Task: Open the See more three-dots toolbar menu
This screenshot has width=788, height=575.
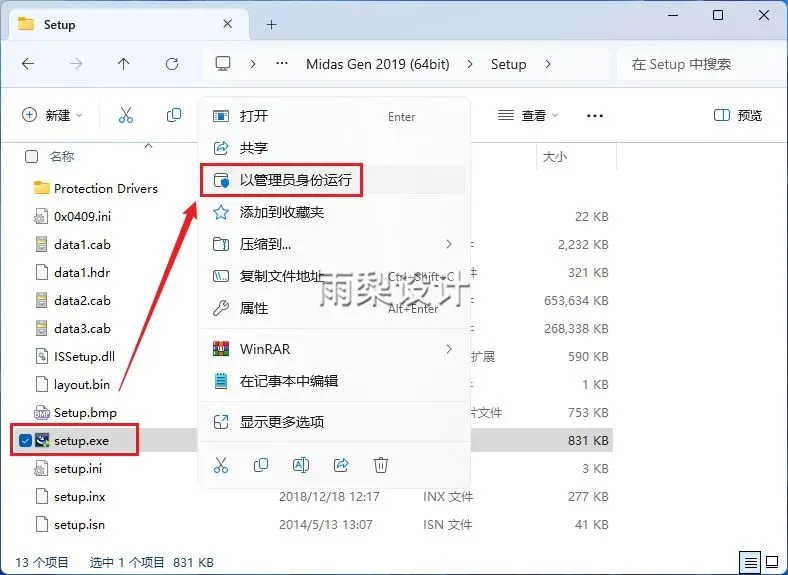Action: [595, 116]
